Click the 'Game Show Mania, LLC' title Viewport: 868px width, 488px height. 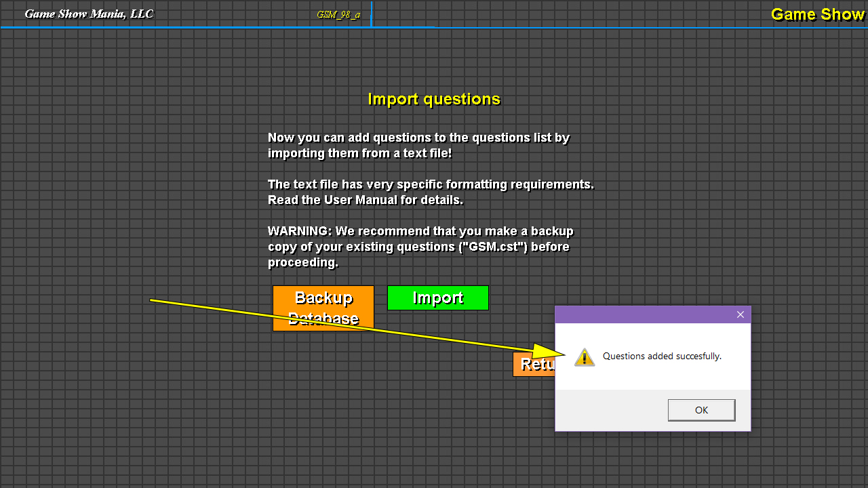pos(89,14)
